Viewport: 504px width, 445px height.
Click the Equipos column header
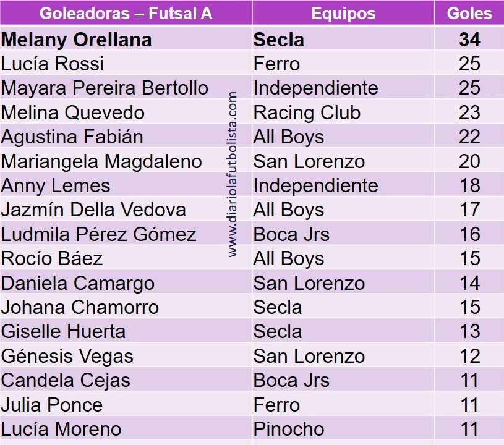pyautogui.click(x=343, y=14)
